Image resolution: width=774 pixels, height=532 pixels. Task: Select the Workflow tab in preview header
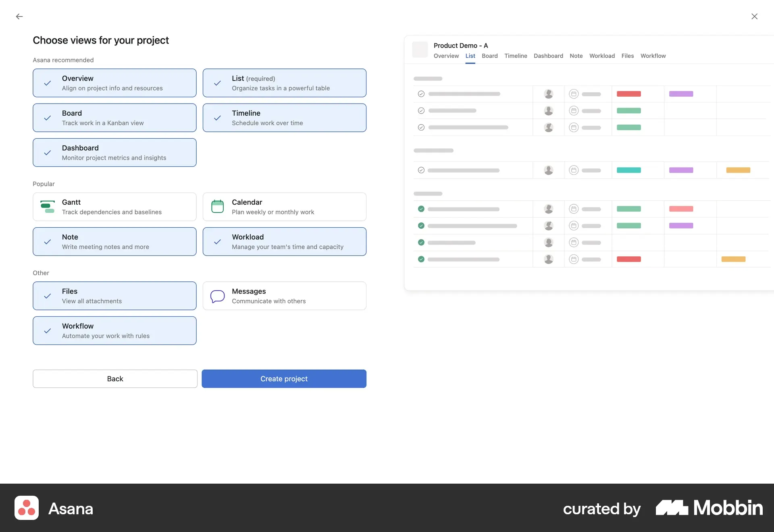[x=653, y=56]
